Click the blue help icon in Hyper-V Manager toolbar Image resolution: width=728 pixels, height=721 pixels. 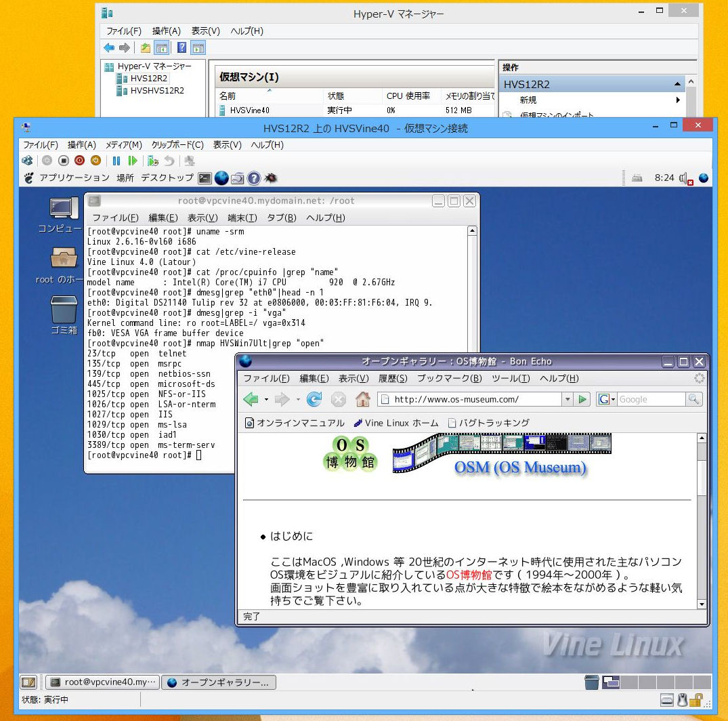(x=182, y=48)
